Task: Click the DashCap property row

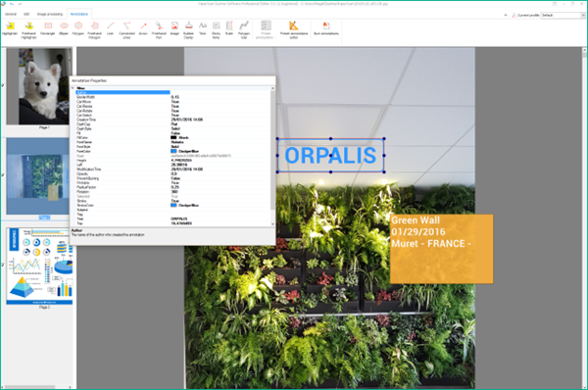Action: tap(172, 124)
